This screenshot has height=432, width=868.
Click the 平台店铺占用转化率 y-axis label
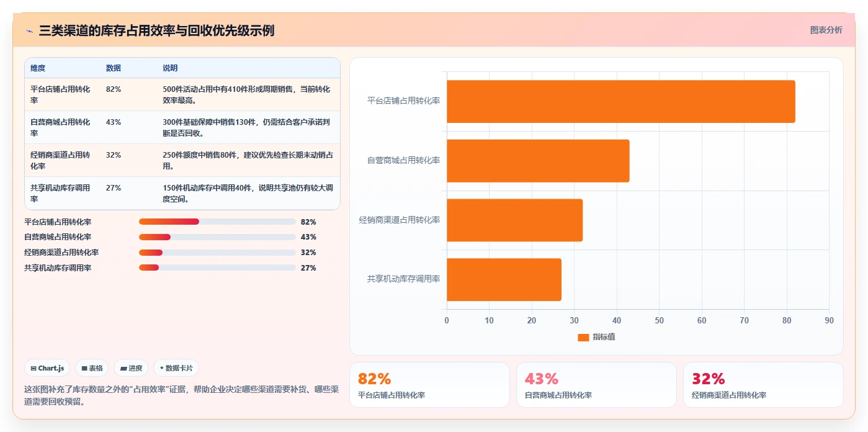[x=403, y=101]
